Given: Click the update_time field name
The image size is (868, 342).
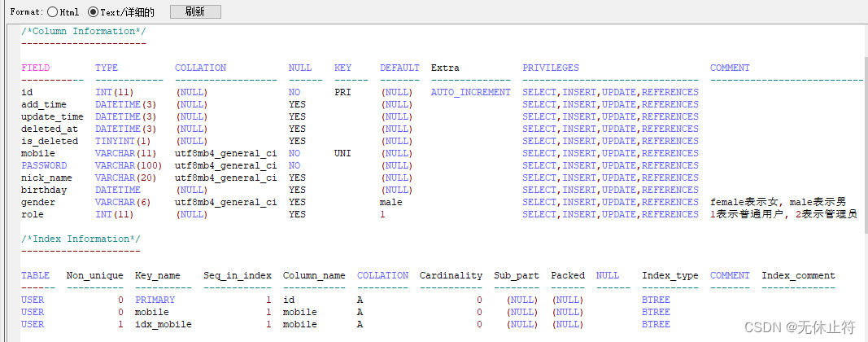Looking at the screenshot, I should click(x=53, y=116).
